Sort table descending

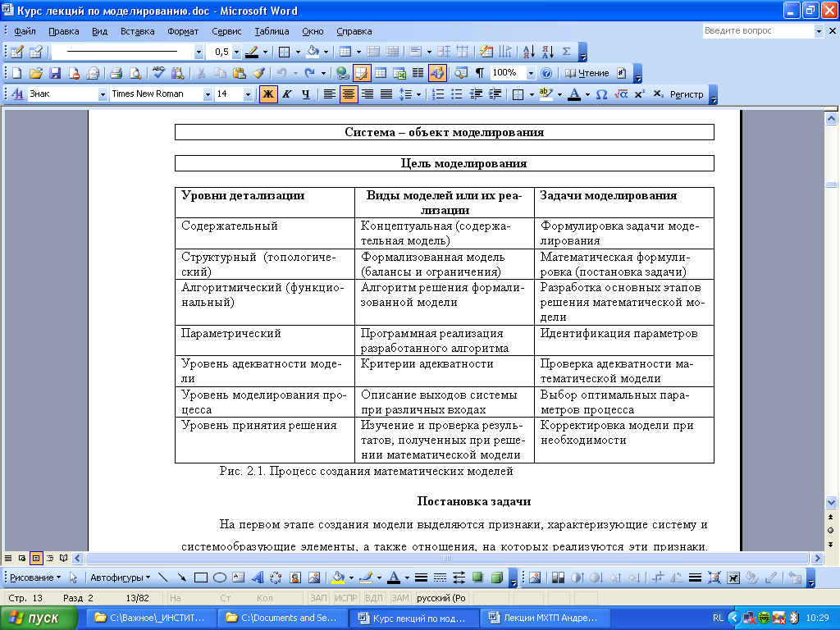coord(547,52)
